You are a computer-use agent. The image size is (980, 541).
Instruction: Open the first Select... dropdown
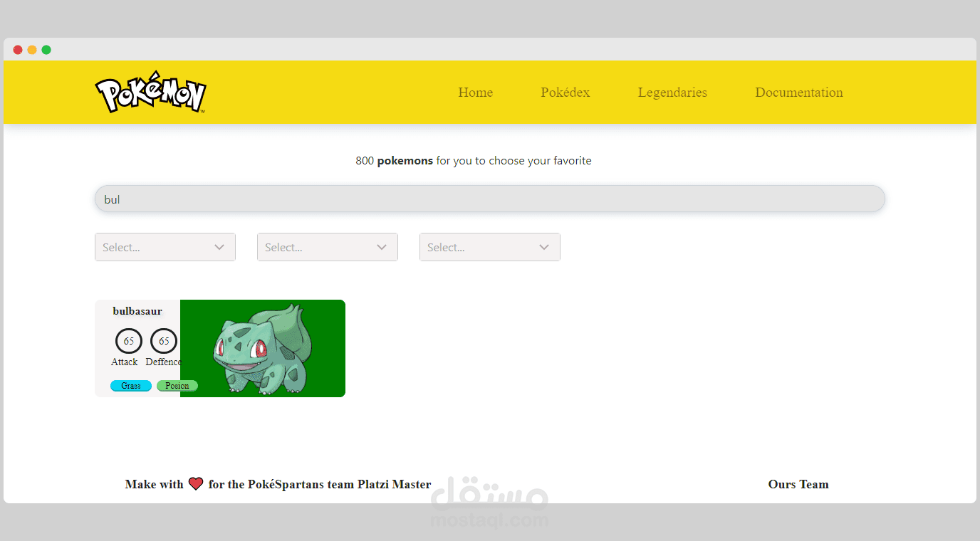tap(165, 247)
